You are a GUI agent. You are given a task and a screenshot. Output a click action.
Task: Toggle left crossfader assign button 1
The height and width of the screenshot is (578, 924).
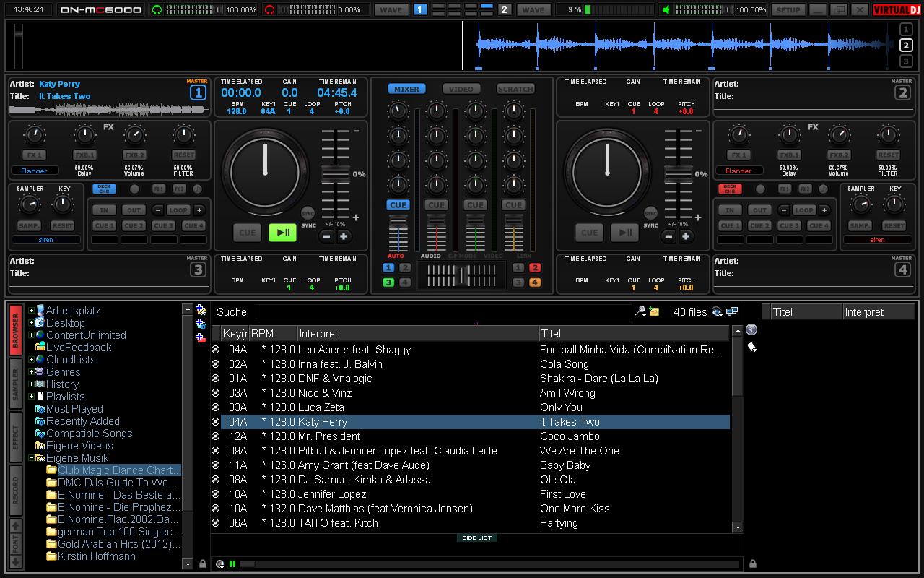pos(388,267)
